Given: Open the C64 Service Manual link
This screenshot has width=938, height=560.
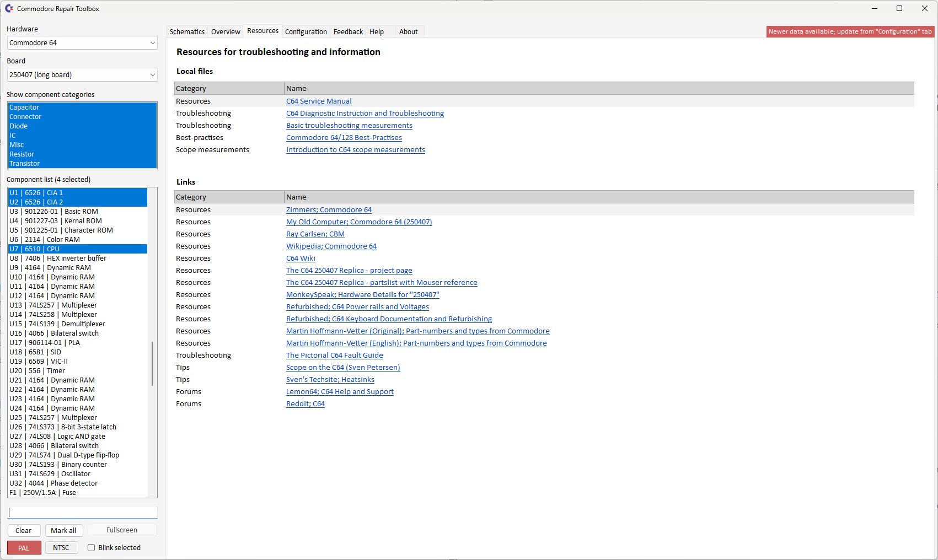Looking at the screenshot, I should 319,101.
